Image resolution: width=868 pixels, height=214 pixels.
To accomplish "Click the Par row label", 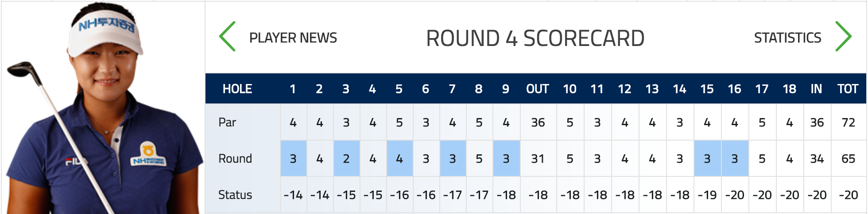I will (227, 122).
